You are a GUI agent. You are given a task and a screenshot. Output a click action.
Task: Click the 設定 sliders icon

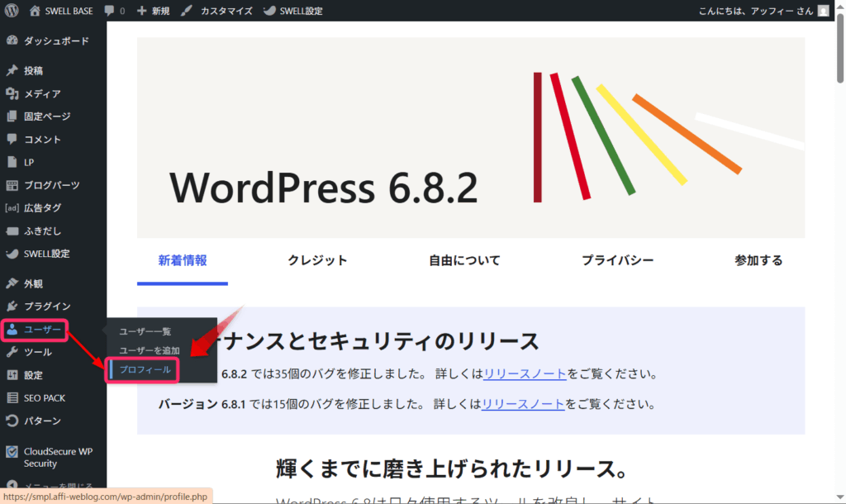click(12, 375)
